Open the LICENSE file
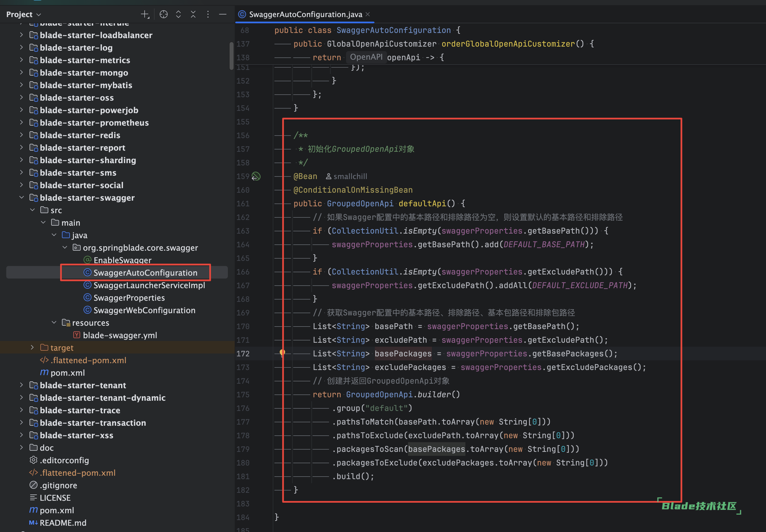Viewport: 766px width, 532px height. 55,498
